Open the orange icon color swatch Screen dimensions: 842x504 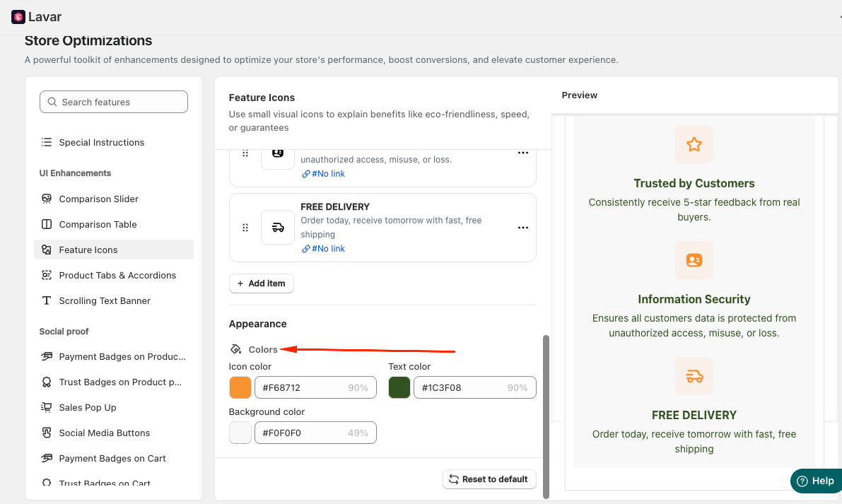point(240,387)
